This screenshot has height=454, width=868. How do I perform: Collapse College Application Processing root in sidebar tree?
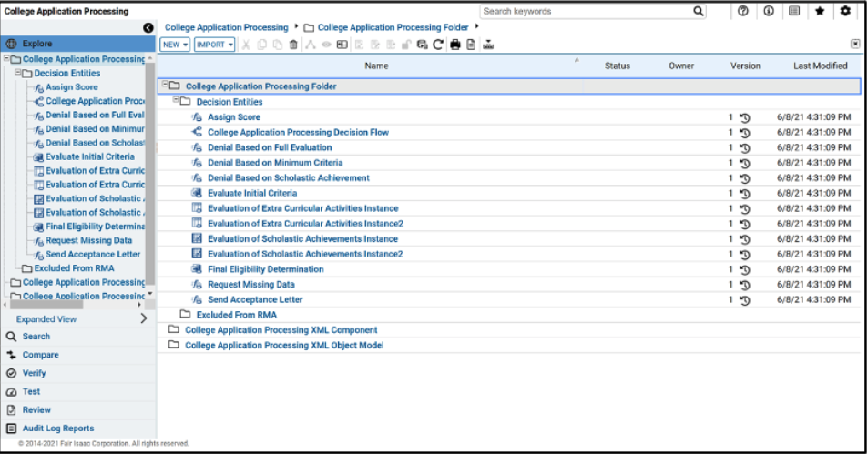[6, 58]
